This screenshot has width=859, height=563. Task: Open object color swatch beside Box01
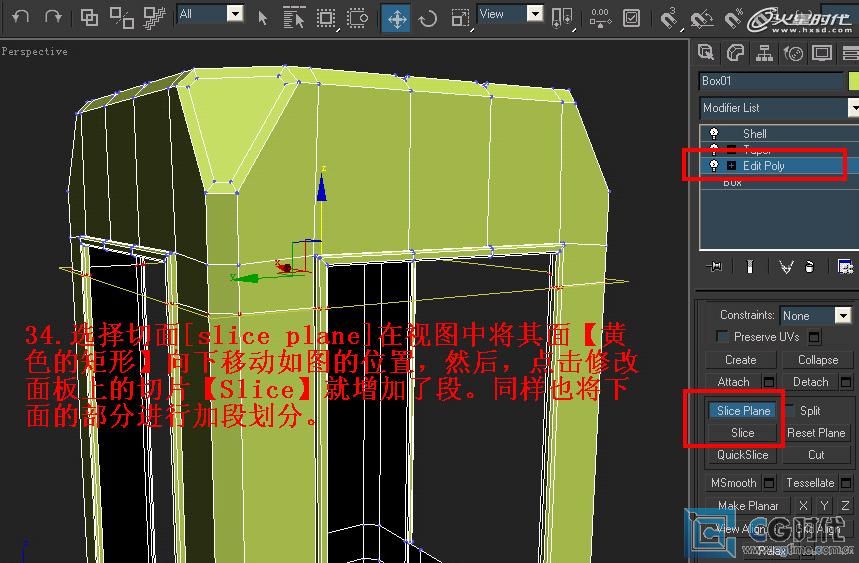pyautogui.click(x=854, y=81)
